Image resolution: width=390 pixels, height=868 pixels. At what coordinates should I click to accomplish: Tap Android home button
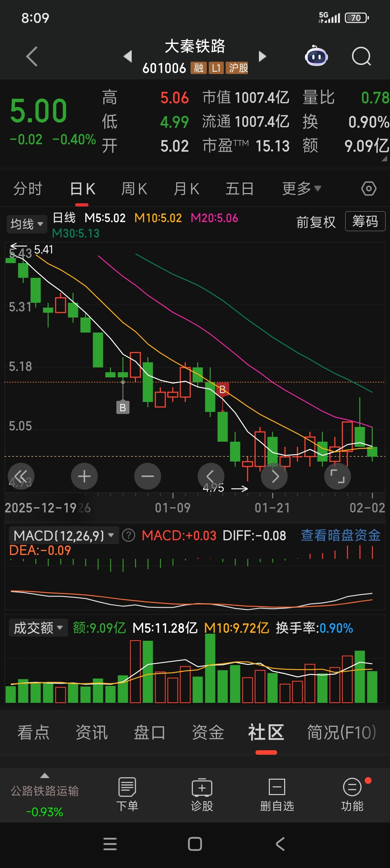click(x=195, y=844)
